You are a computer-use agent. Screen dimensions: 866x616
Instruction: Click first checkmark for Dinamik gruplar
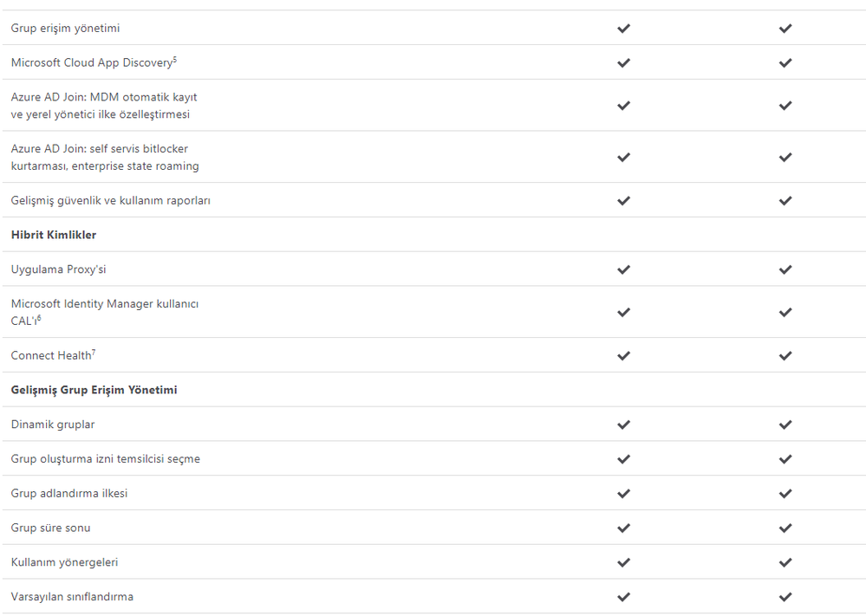[x=623, y=425]
